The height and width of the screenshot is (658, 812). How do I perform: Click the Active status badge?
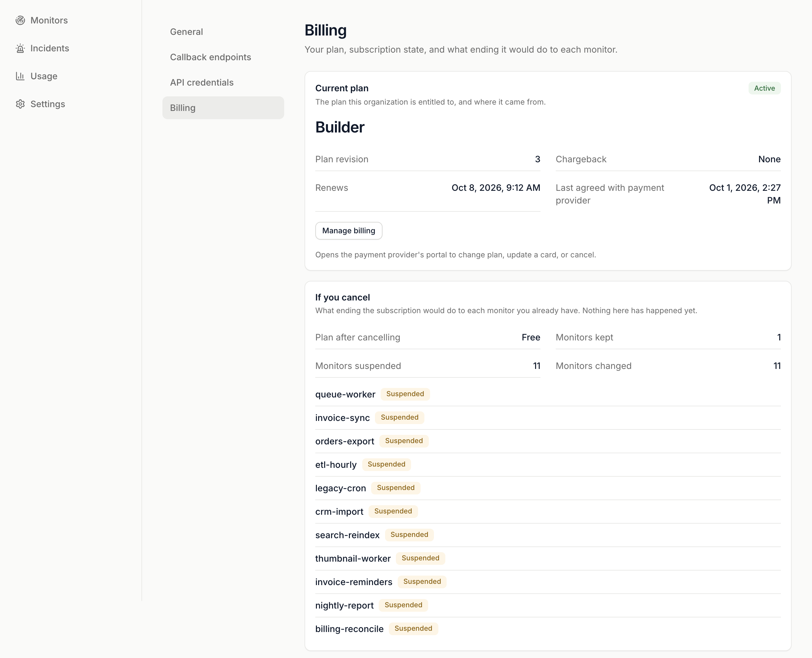tap(764, 88)
